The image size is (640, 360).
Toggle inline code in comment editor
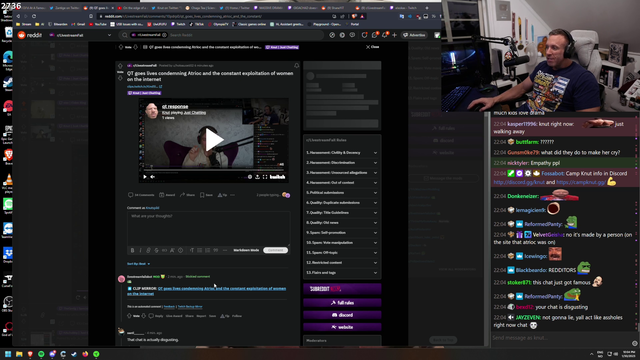point(164,250)
